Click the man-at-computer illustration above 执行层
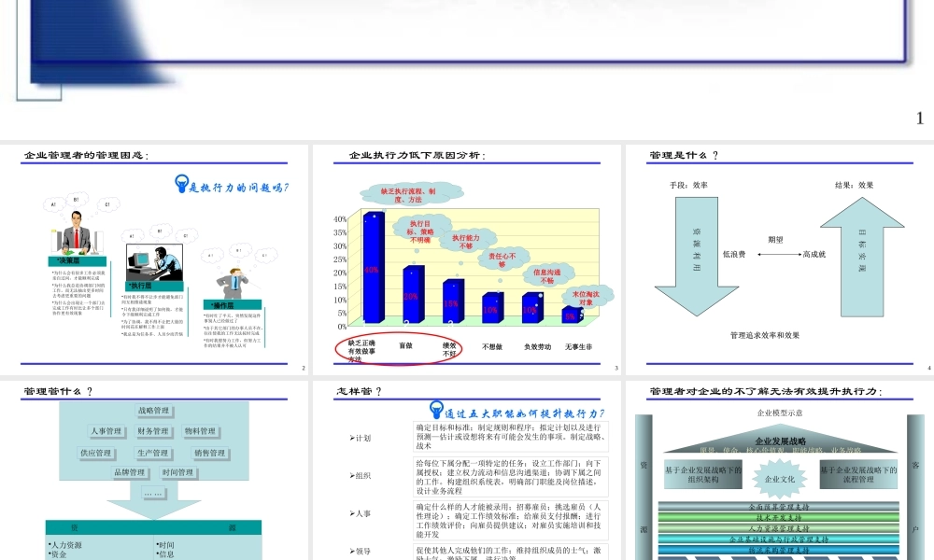The height and width of the screenshot is (560, 934). click(154, 262)
